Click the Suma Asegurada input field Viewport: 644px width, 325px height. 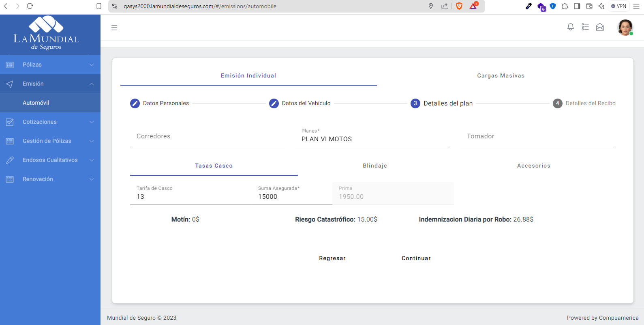click(x=292, y=197)
